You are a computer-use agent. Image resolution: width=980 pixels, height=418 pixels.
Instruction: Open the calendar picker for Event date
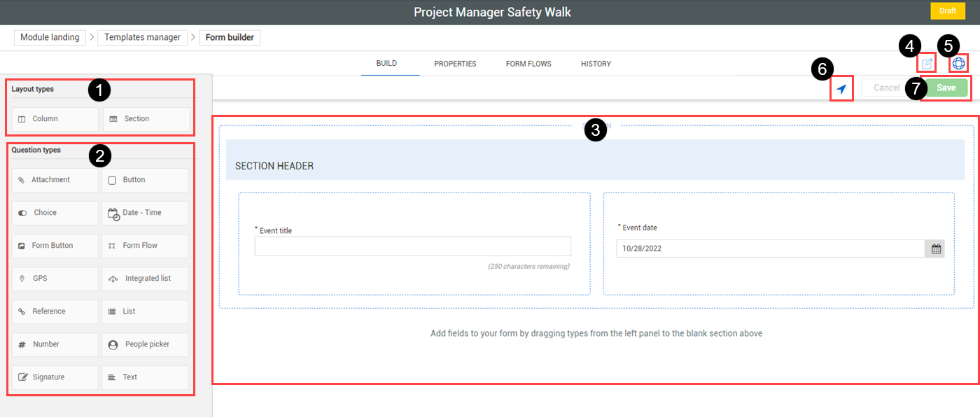click(x=935, y=249)
